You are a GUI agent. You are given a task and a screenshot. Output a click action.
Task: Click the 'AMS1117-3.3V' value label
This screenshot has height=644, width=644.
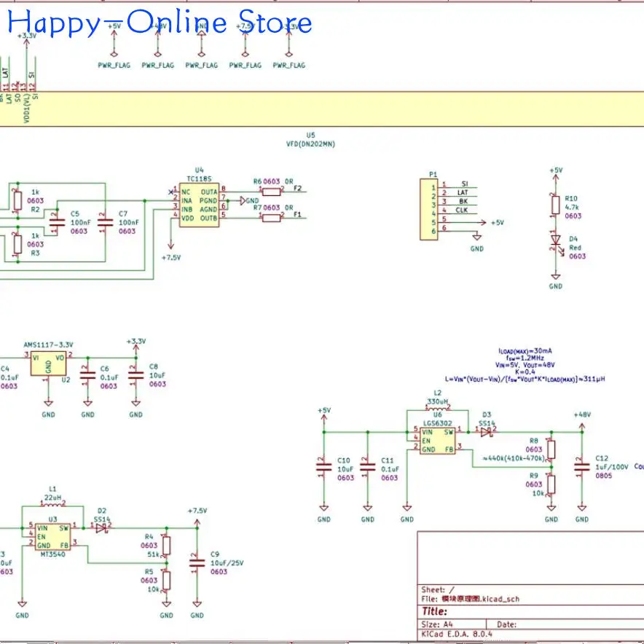pos(49,345)
